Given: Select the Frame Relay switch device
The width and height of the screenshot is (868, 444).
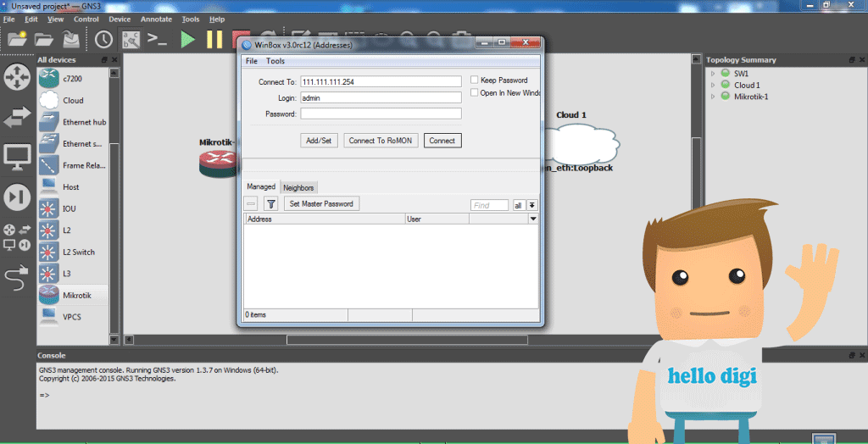Looking at the screenshot, I should pos(73,165).
